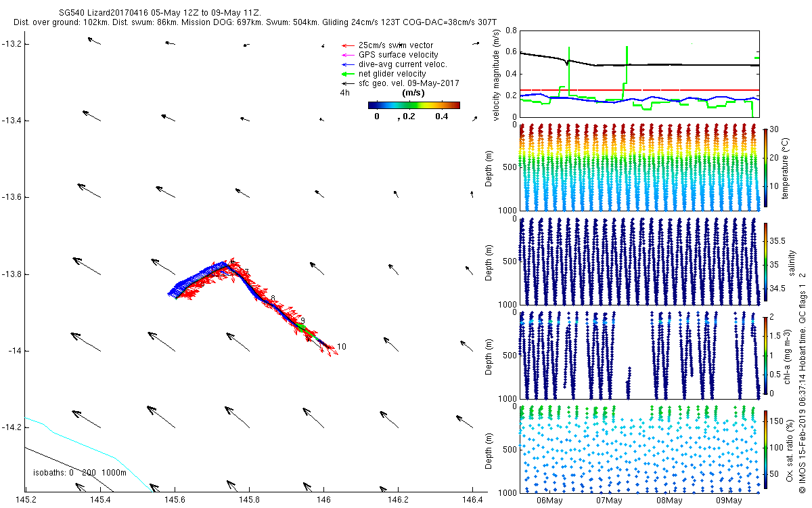Viewport: 812px width, 508px height.
Task: Click the black sfc geo. vel. legend arrow
Action: (346, 83)
